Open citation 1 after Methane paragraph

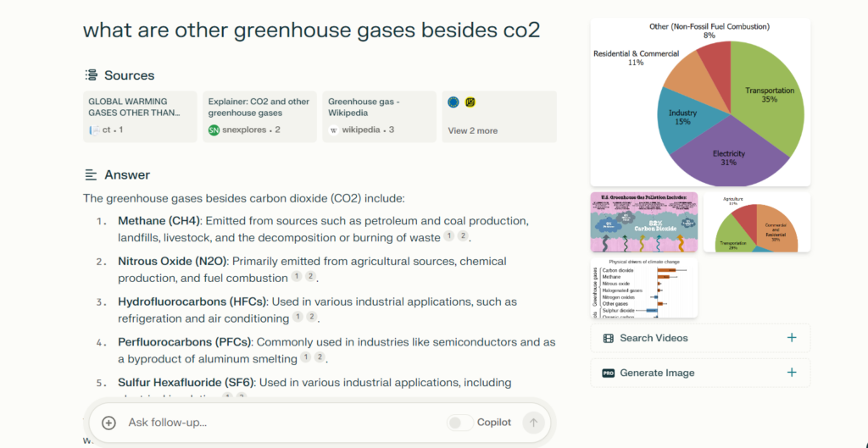point(449,236)
